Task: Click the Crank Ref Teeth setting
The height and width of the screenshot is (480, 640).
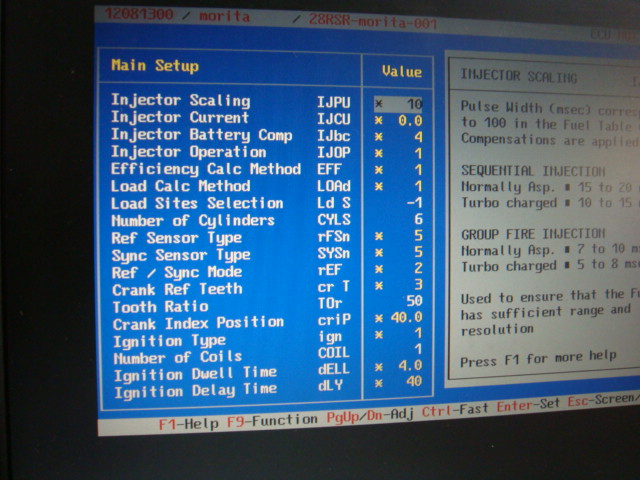Action: [x=175, y=290]
